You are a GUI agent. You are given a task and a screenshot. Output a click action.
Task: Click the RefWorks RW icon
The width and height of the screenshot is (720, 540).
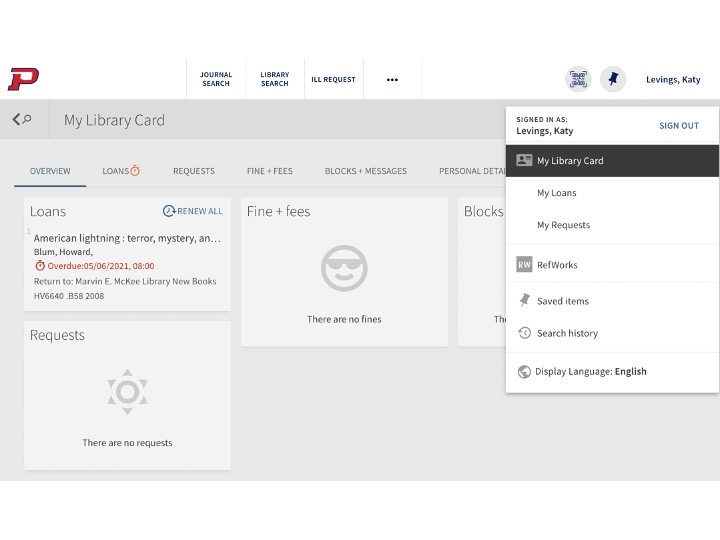click(524, 265)
